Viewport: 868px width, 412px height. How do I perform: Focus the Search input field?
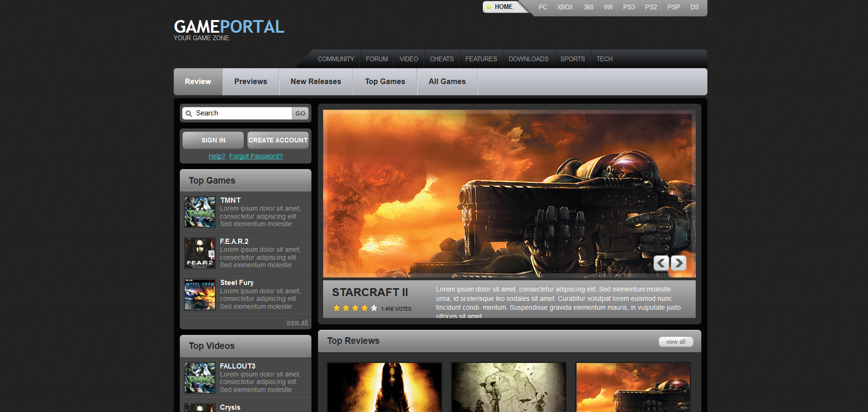pyautogui.click(x=242, y=114)
